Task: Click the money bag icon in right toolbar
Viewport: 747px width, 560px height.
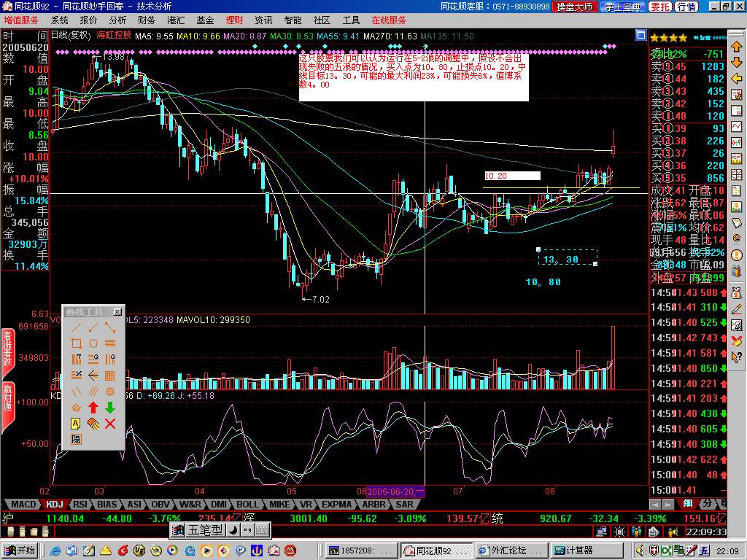Action: click(737, 292)
